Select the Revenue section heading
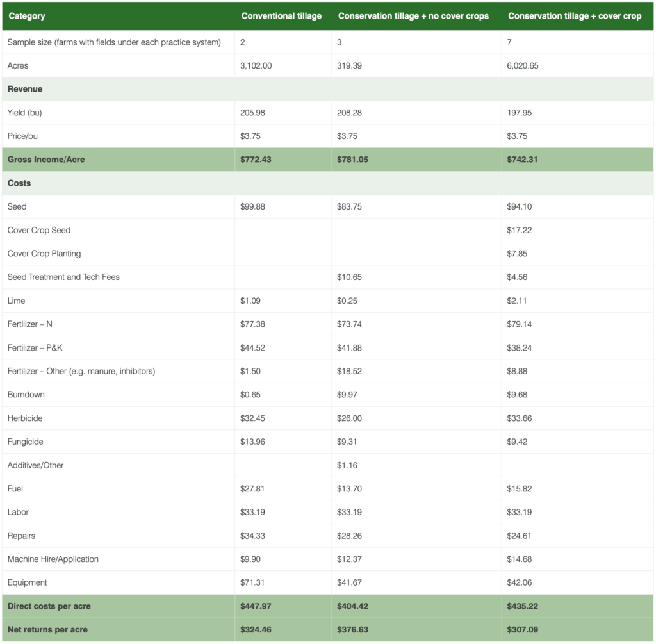Viewport: 656px width, 644px height. pos(25,89)
